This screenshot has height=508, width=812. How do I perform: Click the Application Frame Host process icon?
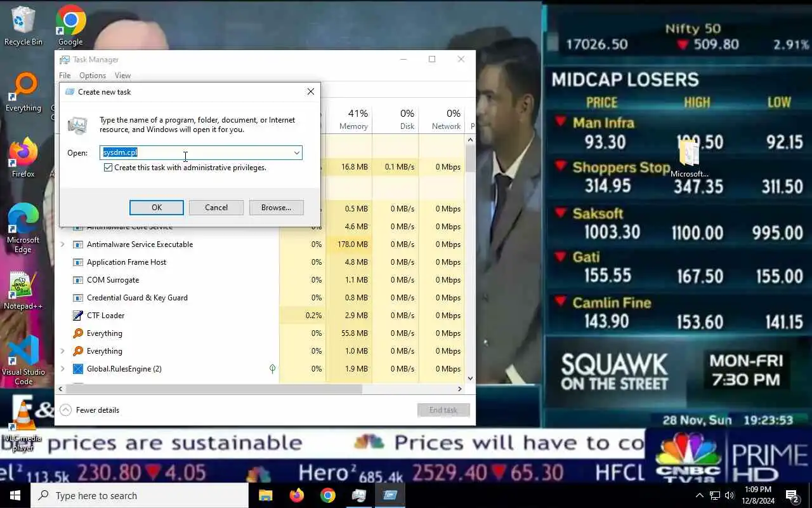(x=78, y=262)
